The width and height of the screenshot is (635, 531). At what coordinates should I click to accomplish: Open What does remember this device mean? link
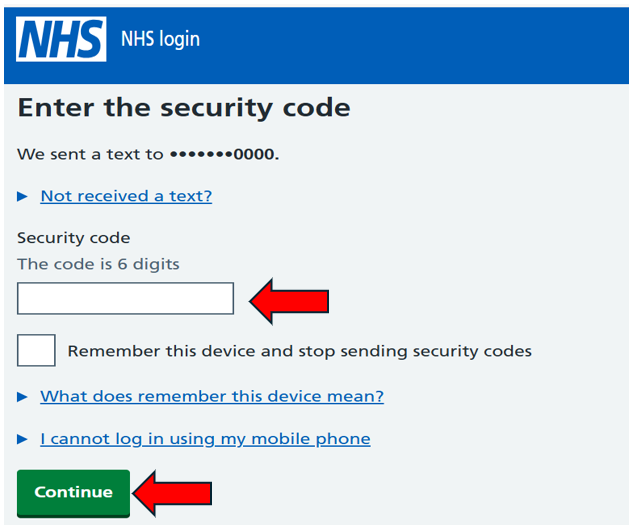pyautogui.click(x=212, y=396)
